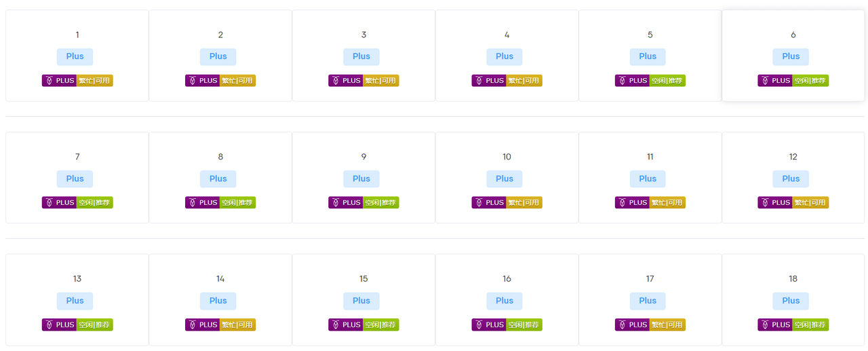Image resolution: width=868 pixels, height=351 pixels.
Task: Click the PLUS status badge on card 7
Action: click(77, 203)
